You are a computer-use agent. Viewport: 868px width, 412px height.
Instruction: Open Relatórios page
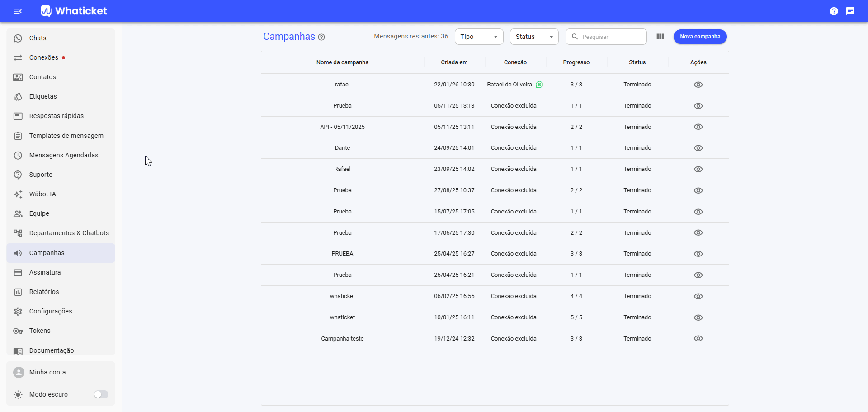tap(61, 292)
